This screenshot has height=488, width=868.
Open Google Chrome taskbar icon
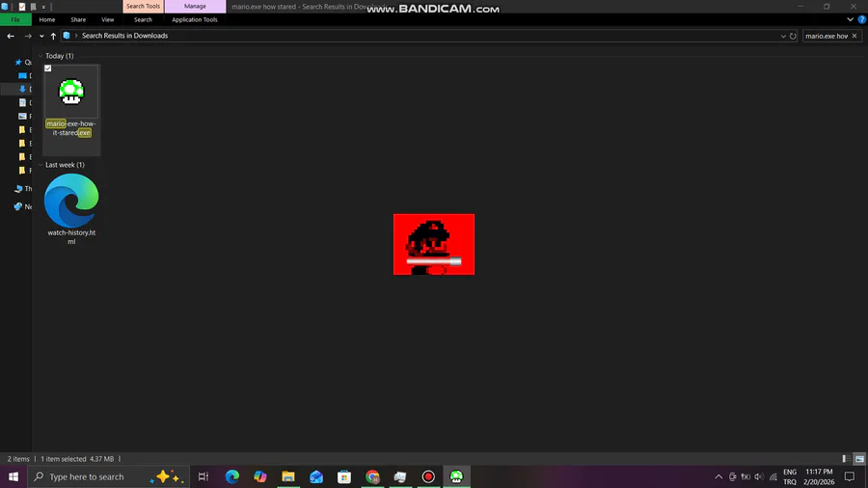point(372,476)
